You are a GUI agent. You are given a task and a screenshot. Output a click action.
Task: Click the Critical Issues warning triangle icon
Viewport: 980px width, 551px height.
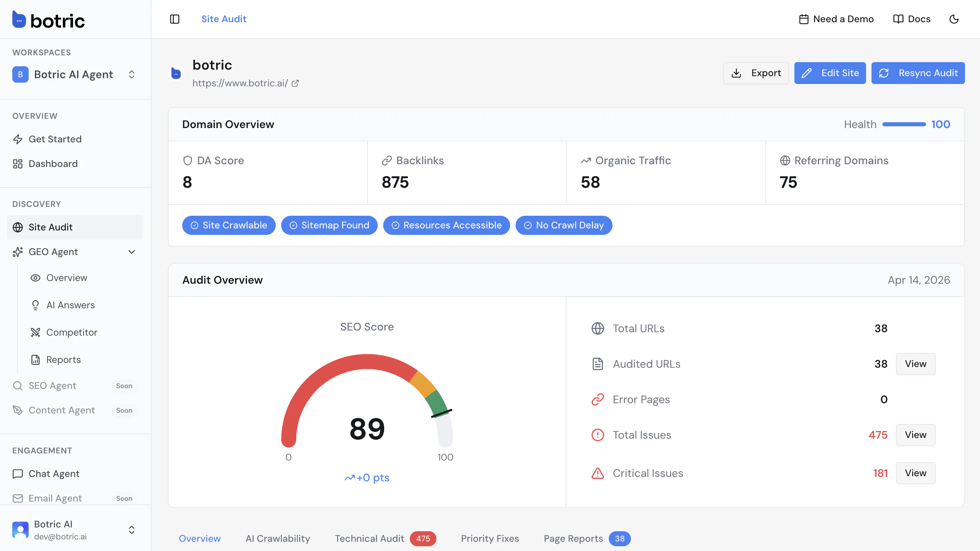(597, 473)
